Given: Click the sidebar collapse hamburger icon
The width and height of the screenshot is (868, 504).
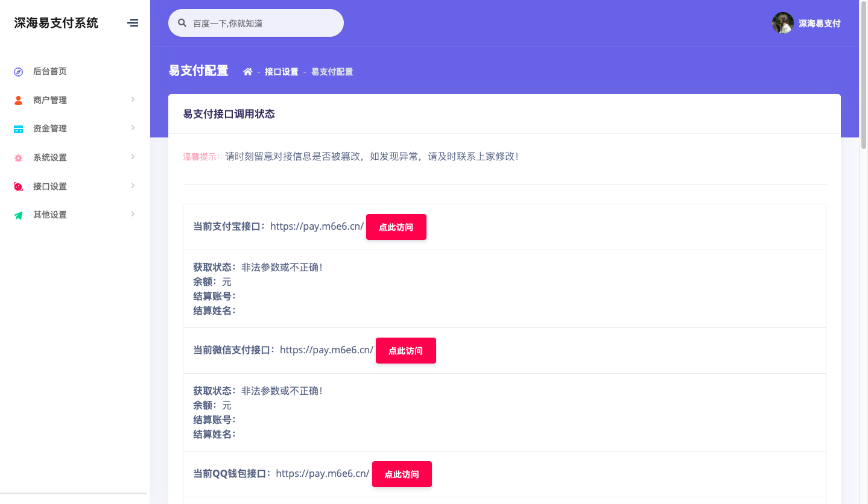Looking at the screenshot, I should (x=133, y=23).
